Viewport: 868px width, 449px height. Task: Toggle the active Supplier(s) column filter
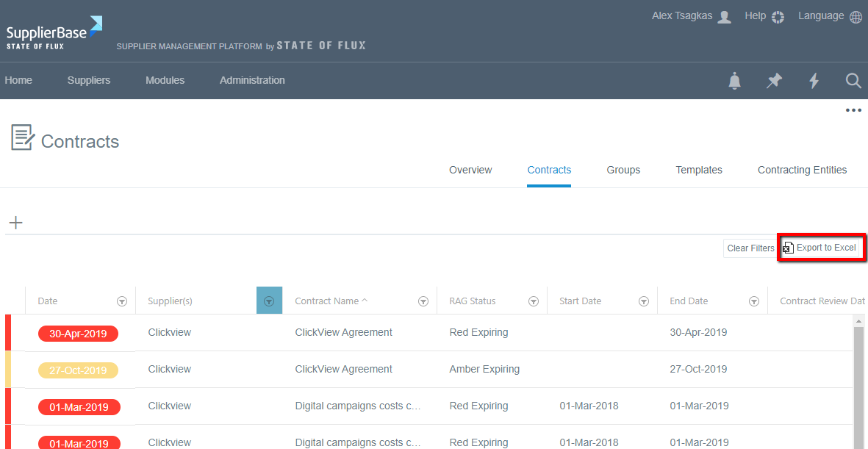(x=269, y=301)
